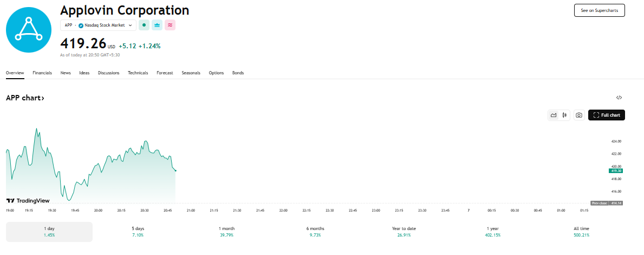The image size is (644, 255).
Task: Select the All time range
Action: 582,232
